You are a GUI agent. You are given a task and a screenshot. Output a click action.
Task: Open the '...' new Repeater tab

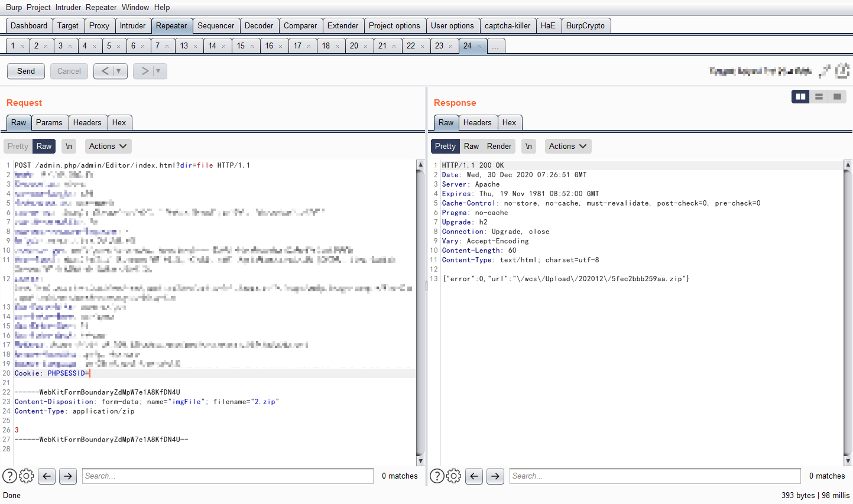[x=495, y=46]
